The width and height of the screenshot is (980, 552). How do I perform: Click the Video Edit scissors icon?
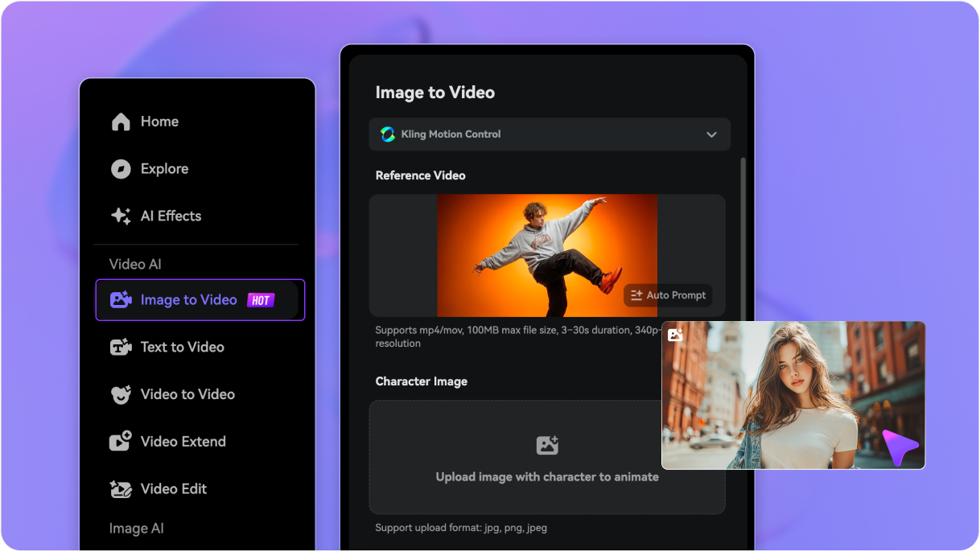click(x=121, y=488)
